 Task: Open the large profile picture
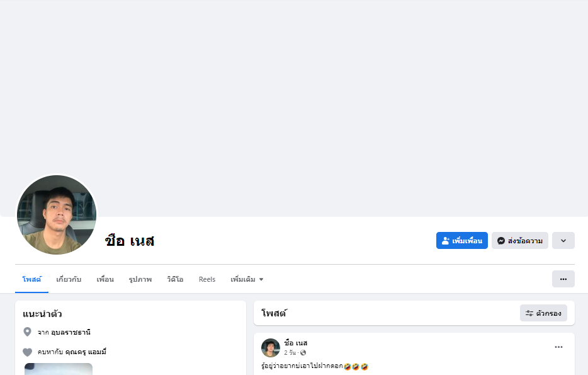[x=57, y=215]
